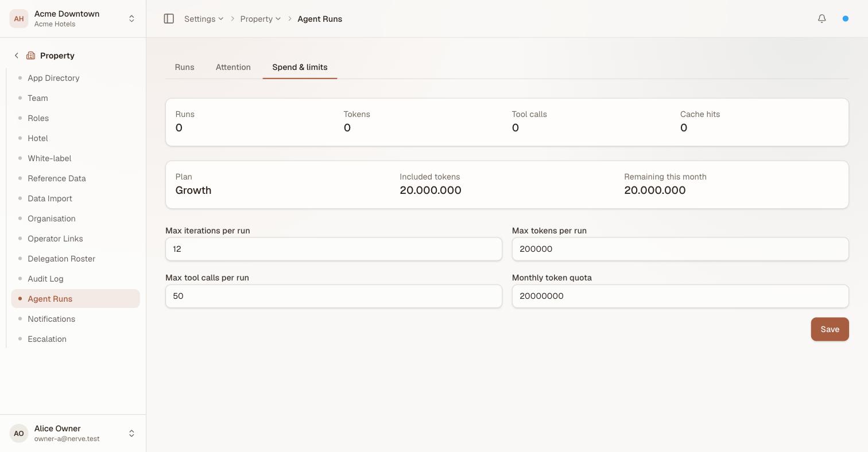The width and height of the screenshot is (868, 452).
Task: Open the Settings breadcrumb dropdown
Action: click(204, 19)
